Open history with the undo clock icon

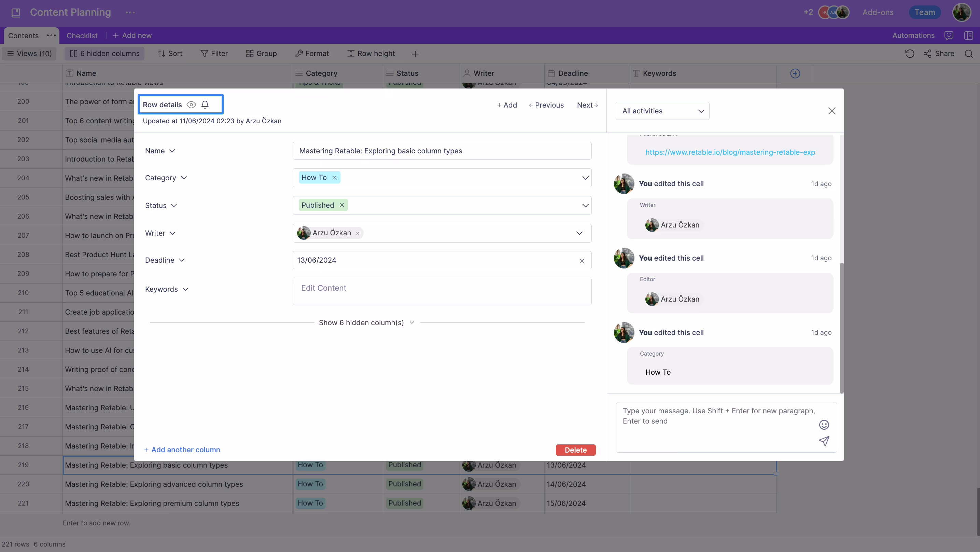pos(910,54)
